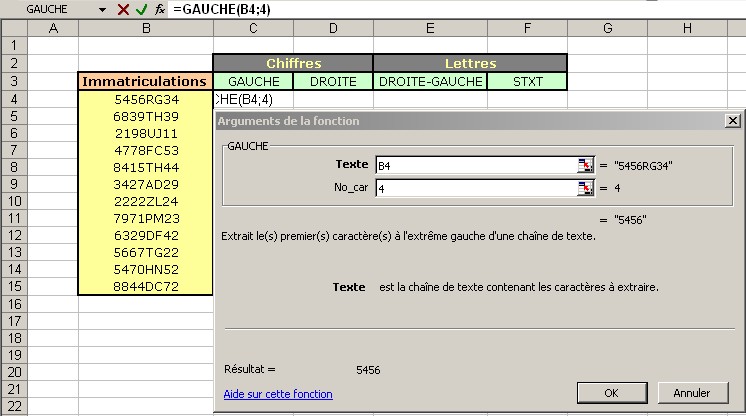Select column B header
The width and height of the screenshot is (746, 416).
(x=146, y=28)
